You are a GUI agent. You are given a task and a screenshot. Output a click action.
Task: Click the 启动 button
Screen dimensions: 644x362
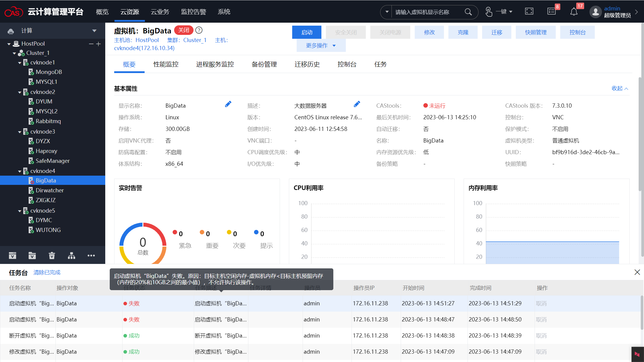[x=306, y=32]
